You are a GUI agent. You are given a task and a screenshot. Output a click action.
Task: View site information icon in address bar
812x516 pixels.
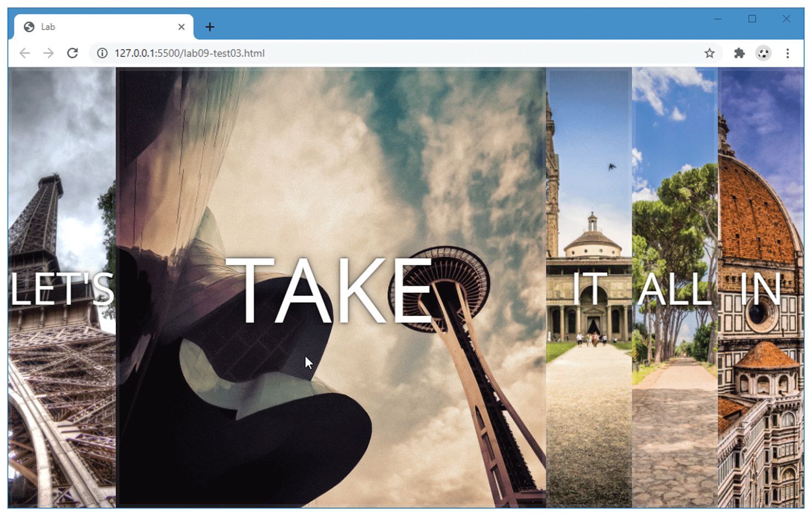click(102, 53)
